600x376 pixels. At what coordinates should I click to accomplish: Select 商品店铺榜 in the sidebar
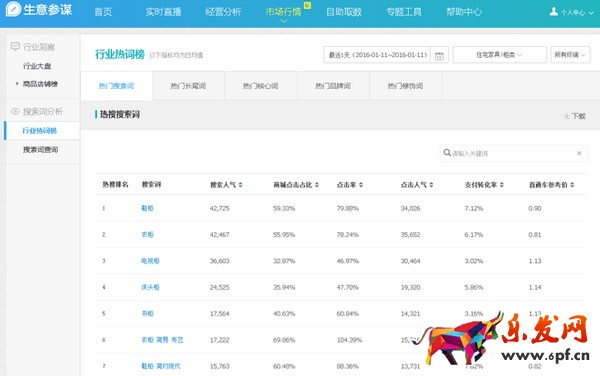pos(40,84)
